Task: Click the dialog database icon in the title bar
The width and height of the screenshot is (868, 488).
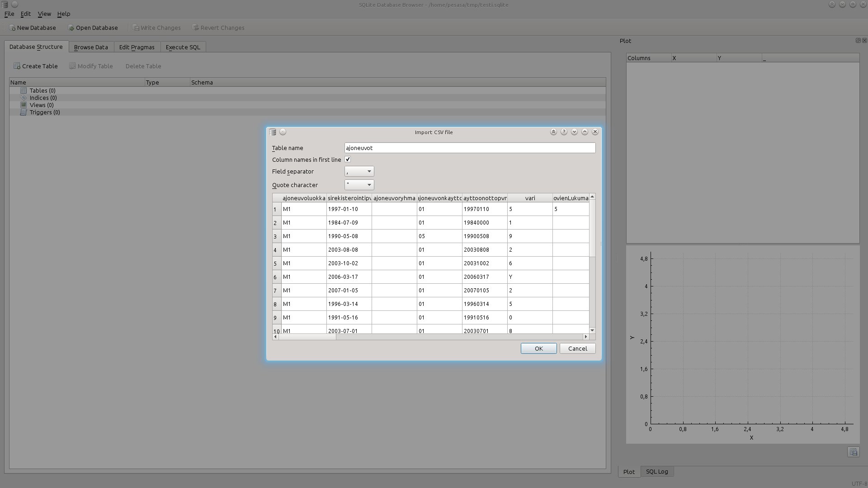Action: pyautogui.click(x=273, y=132)
